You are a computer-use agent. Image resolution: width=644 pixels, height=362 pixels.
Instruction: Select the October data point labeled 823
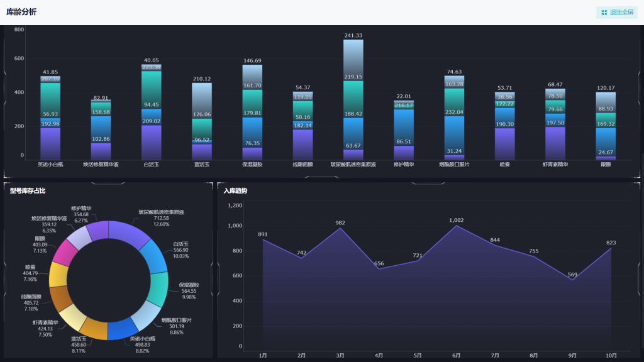coord(611,248)
